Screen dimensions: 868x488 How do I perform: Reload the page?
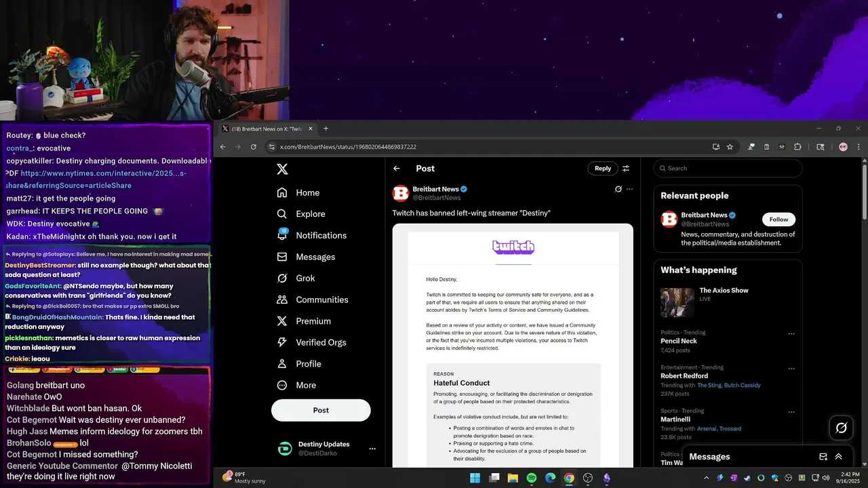coord(254,146)
